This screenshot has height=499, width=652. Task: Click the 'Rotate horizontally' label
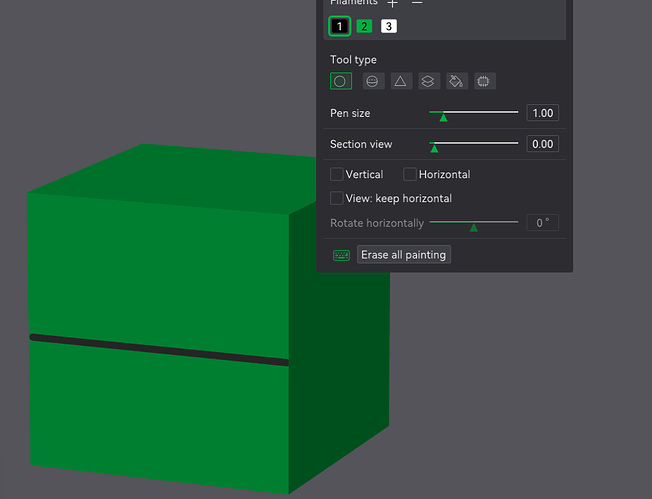[377, 223]
